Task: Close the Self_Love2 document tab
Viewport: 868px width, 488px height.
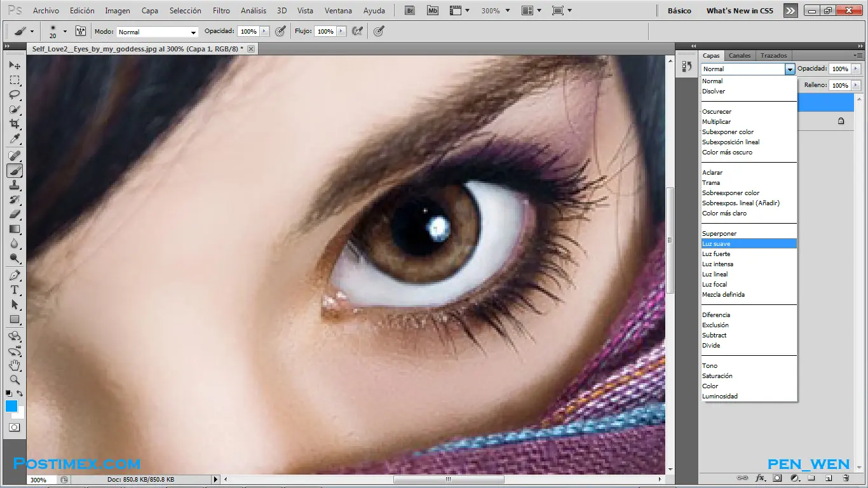Action: [x=251, y=49]
